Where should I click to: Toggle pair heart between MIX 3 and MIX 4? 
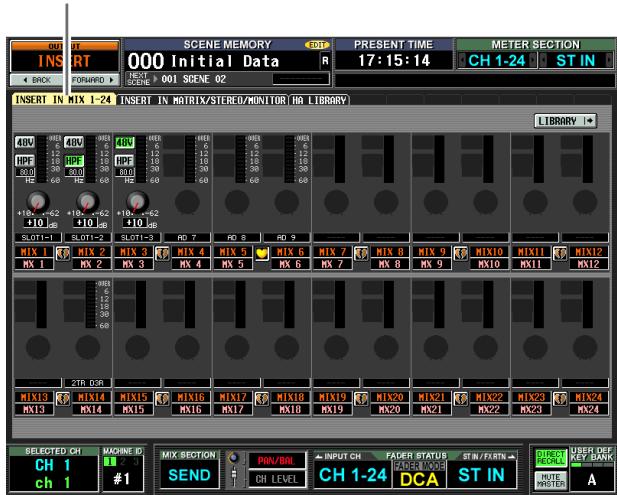pos(162,253)
